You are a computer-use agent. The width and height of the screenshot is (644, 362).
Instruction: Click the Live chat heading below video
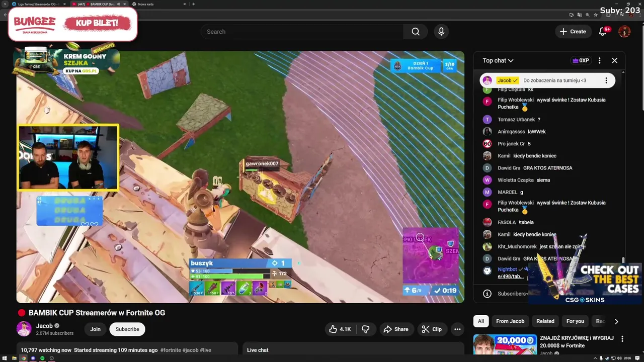[258, 350]
